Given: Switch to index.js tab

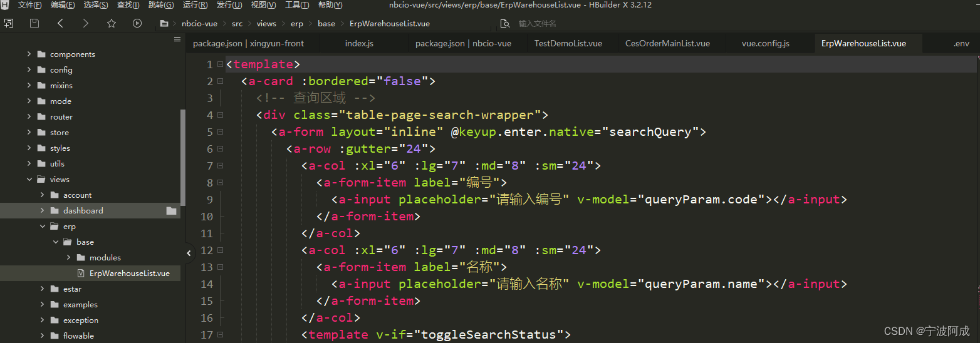Looking at the screenshot, I should tap(359, 43).
